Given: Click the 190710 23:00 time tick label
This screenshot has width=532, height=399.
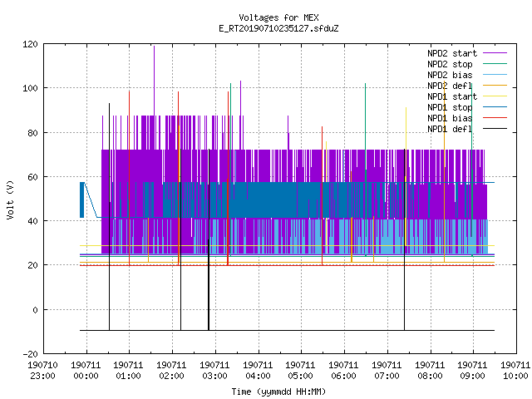Looking at the screenshot, I should click(42, 371).
